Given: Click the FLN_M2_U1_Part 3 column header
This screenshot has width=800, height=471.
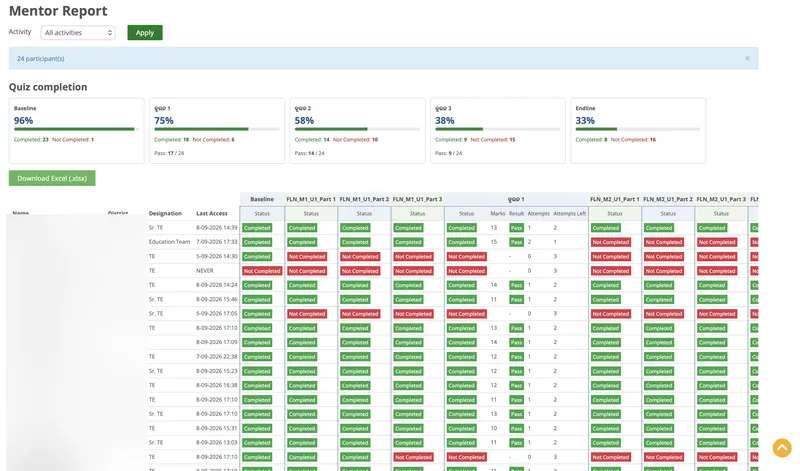Looking at the screenshot, I should (x=721, y=199).
